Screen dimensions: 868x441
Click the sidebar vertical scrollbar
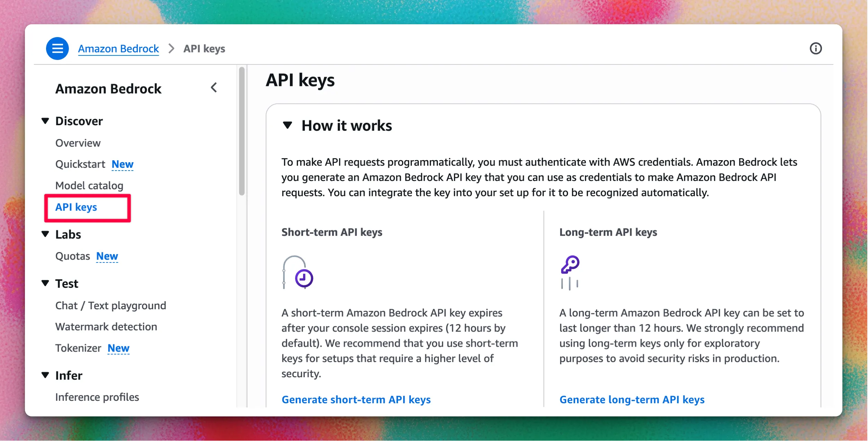242,132
